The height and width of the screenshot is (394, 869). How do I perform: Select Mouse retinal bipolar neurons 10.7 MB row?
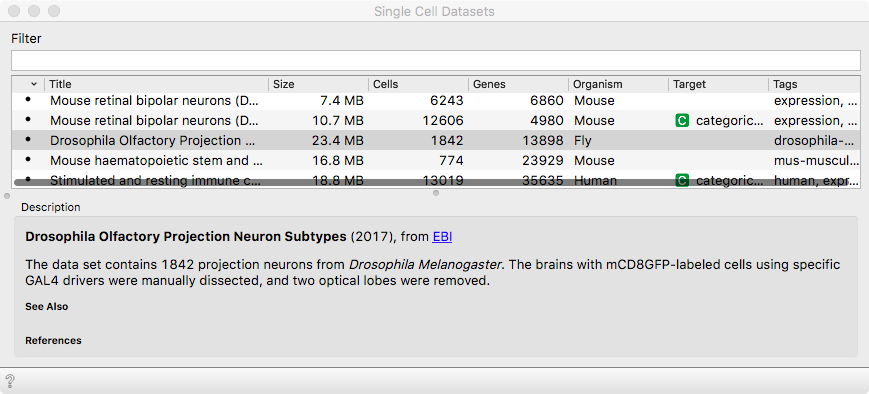coord(436,120)
